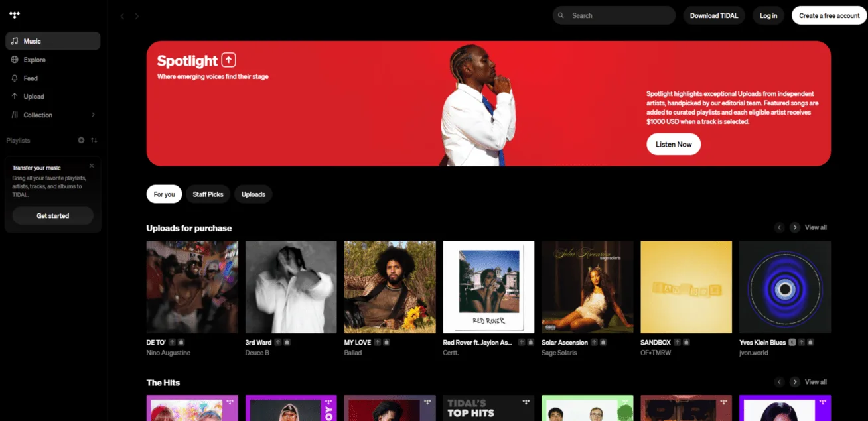Open the artist Ballad
The width and height of the screenshot is (868, 421).
[x=353, y=353]
